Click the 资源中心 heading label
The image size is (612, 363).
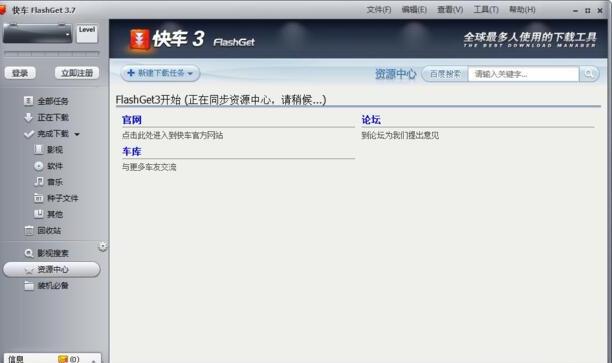[x=395, y=74]
